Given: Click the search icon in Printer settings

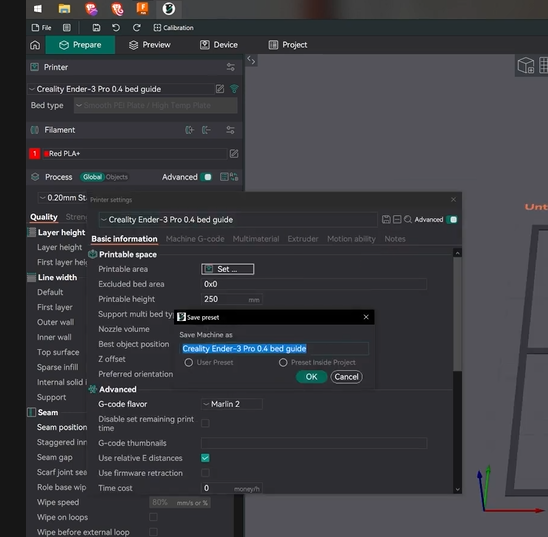Looking at the screenshot, I should pos(408,219).
